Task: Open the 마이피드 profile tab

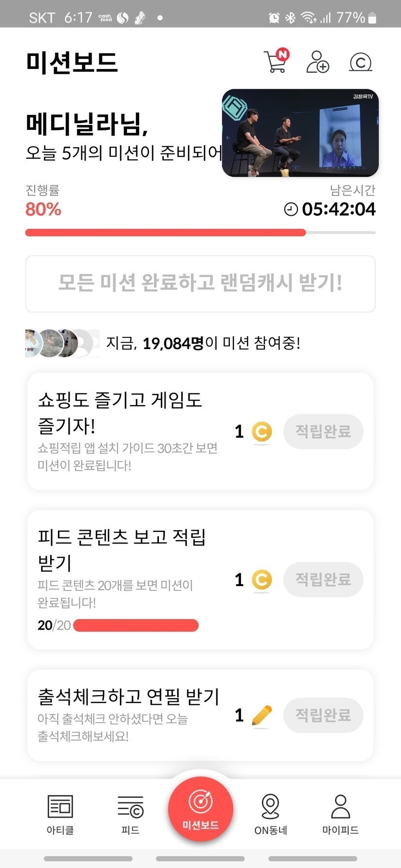Action: tap(340, 814)
